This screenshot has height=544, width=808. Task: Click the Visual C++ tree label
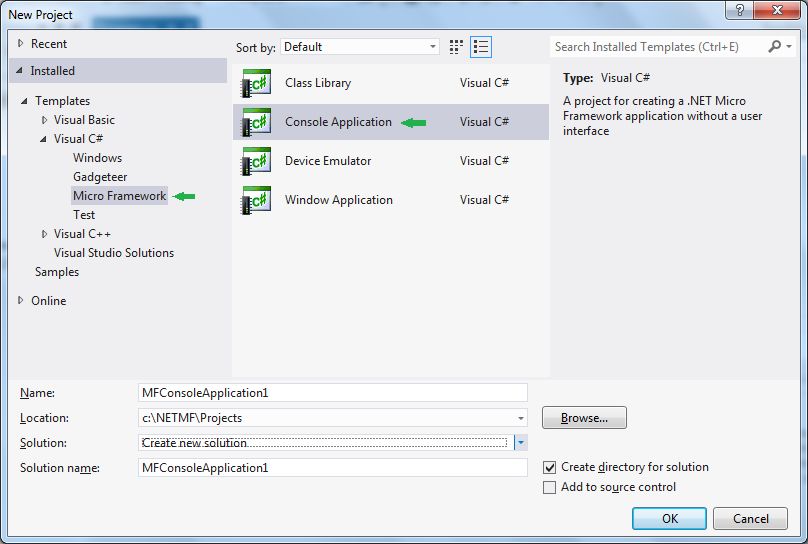pyautogui.click(x=82, y=234)
